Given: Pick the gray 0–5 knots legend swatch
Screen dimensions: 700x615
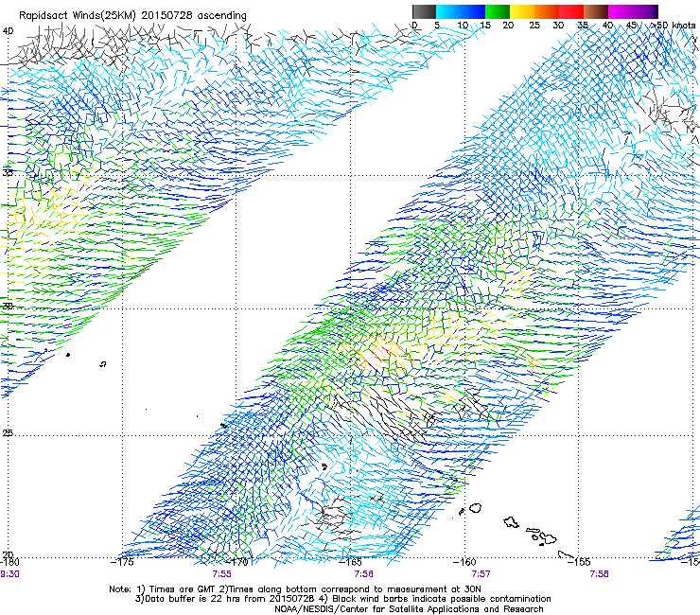Looking at the screenshot, I should [424, 11].
